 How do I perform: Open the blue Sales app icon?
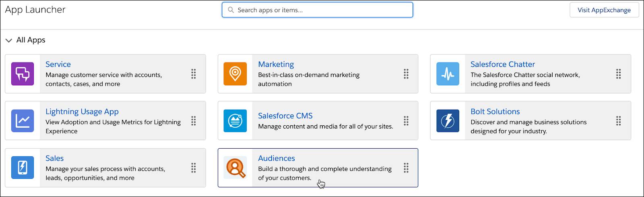point(23,168)
